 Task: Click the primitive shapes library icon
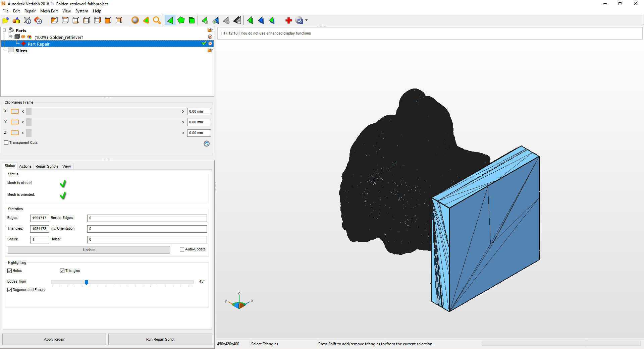[16, 20]
